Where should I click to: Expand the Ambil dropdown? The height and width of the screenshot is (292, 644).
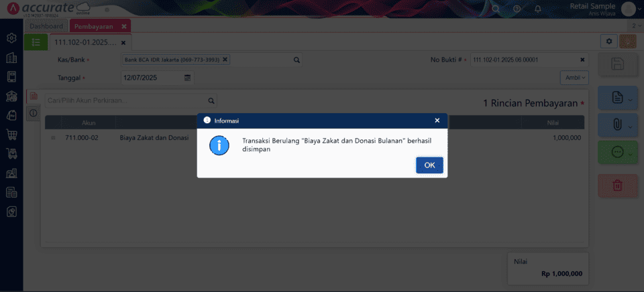(574, 78)
